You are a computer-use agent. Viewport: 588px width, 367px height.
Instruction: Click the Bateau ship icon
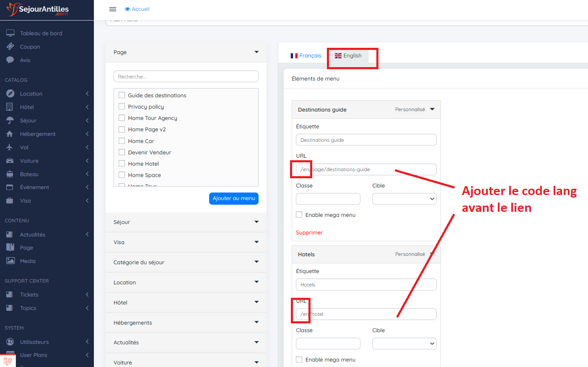click(x=10, y=174)
